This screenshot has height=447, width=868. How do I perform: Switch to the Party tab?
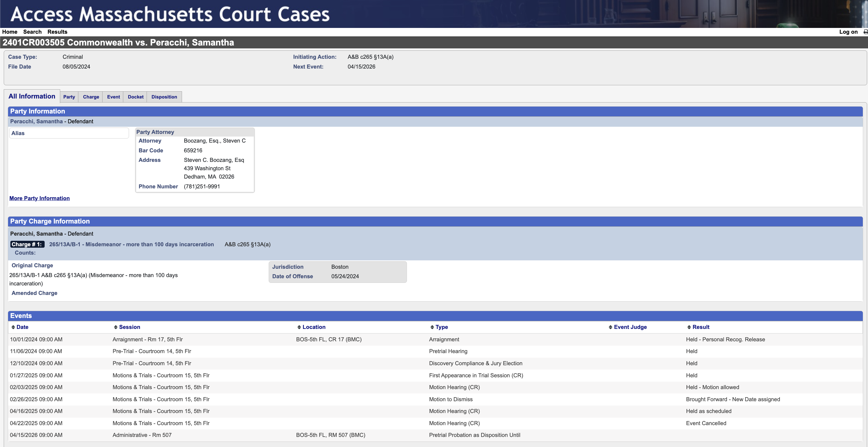tap(69, 97)
